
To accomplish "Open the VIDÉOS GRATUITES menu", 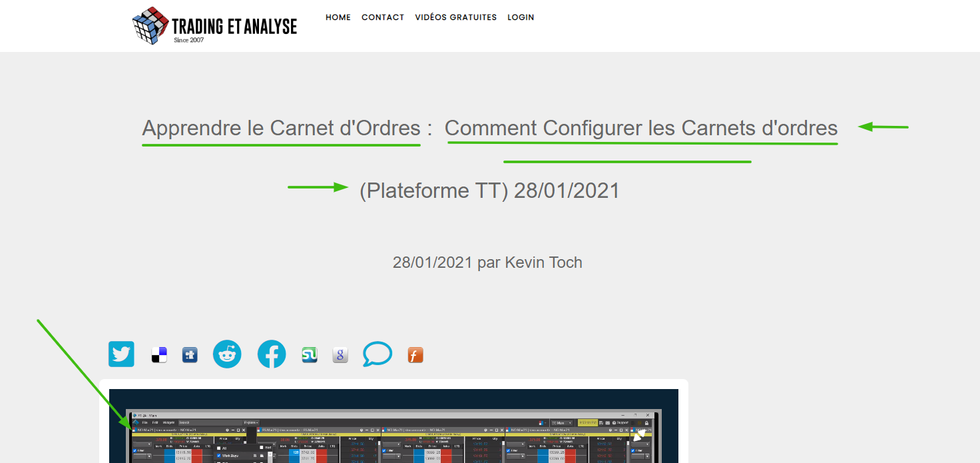I will [456, 17].
